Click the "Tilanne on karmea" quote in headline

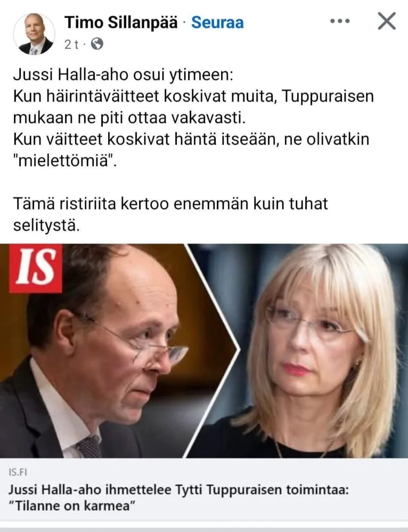[x=72, y=506]
